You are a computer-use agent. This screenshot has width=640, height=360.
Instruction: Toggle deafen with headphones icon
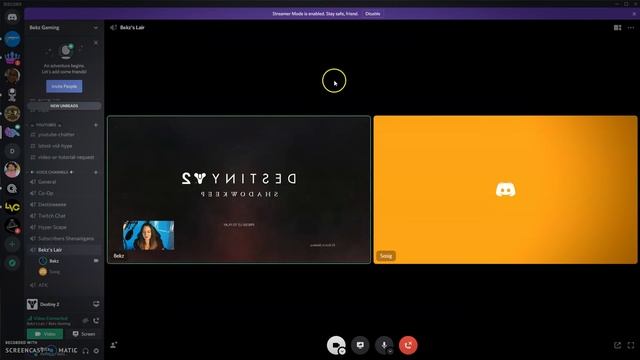click(x=85, y=351)
